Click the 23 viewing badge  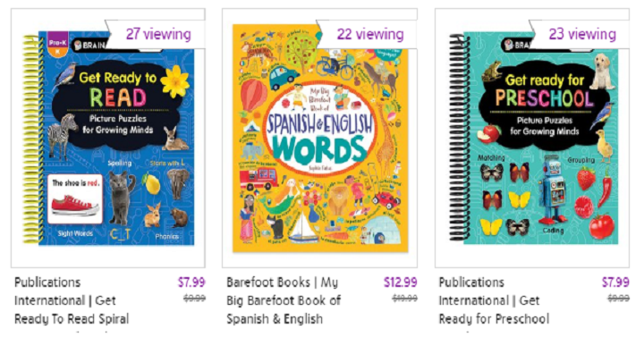pos(582,34)
